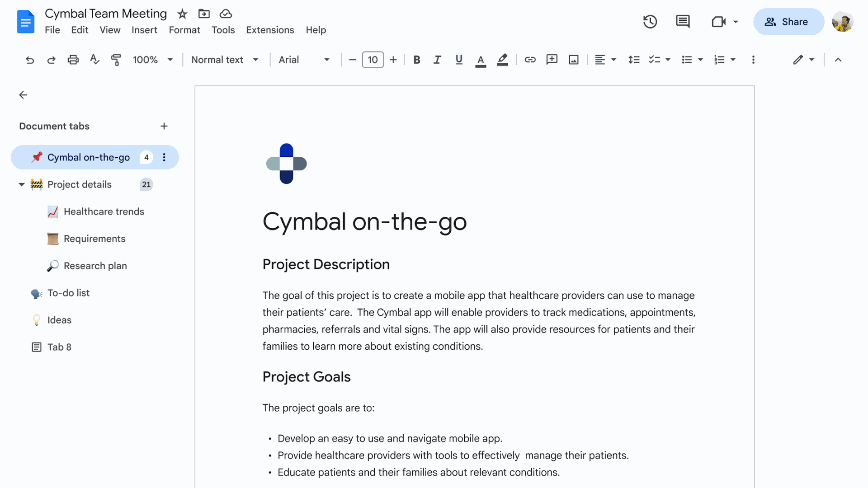This screenshot has height=488, width=868.
Task: Open the Extensions menu
Action: coord(270,30)
